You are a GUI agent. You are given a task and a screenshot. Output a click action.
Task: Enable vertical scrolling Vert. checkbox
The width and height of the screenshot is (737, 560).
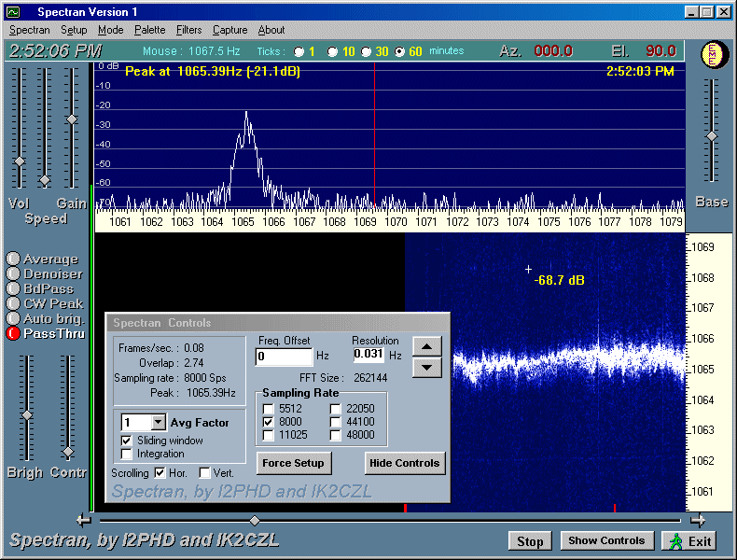pos(204,472)
